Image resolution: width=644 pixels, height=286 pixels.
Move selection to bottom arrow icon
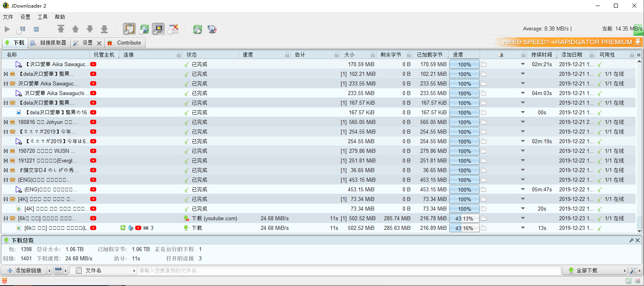(x=104, y=29)
